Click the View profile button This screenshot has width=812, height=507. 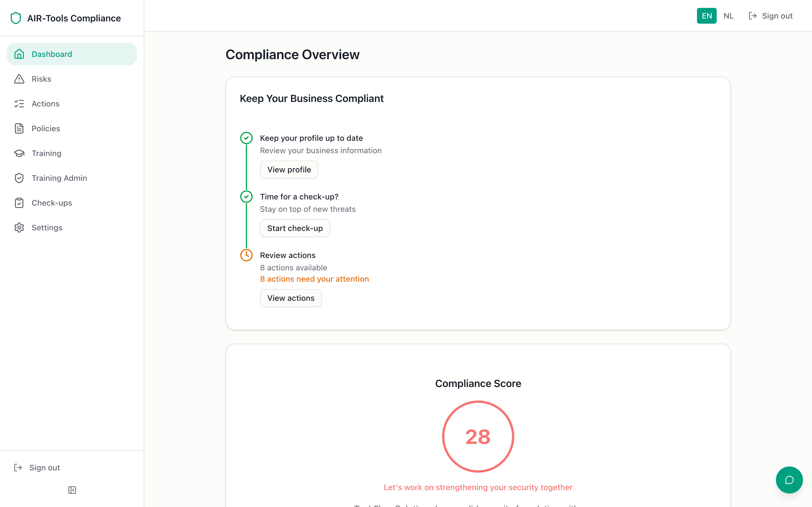click(x=289, y=169)
